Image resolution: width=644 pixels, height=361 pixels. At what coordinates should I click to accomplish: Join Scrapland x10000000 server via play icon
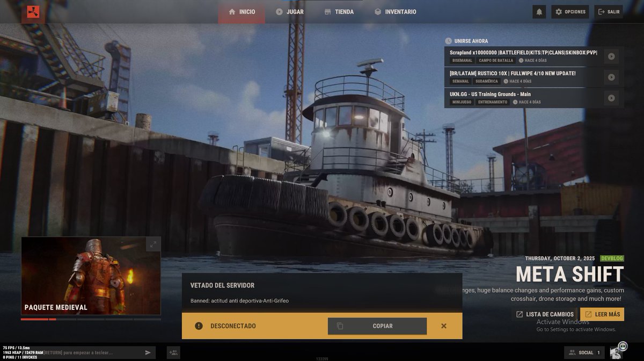(x=611, y=56)
